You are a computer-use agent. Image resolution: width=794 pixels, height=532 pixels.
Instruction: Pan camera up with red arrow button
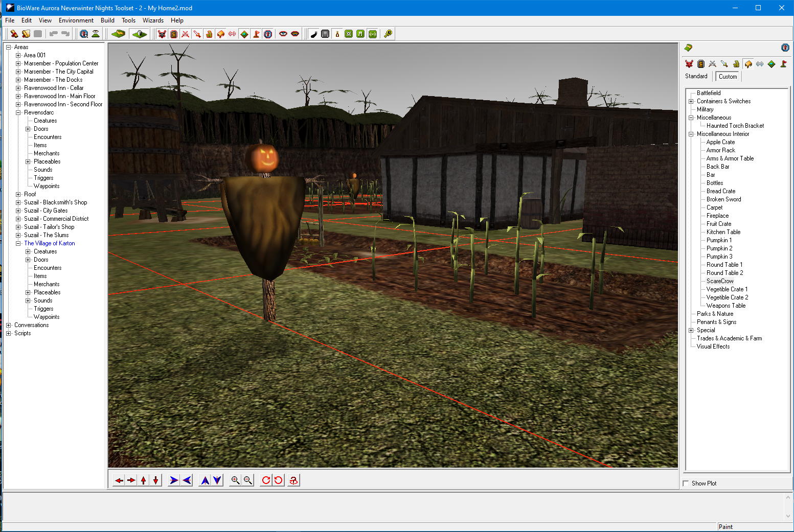point(144,480)
